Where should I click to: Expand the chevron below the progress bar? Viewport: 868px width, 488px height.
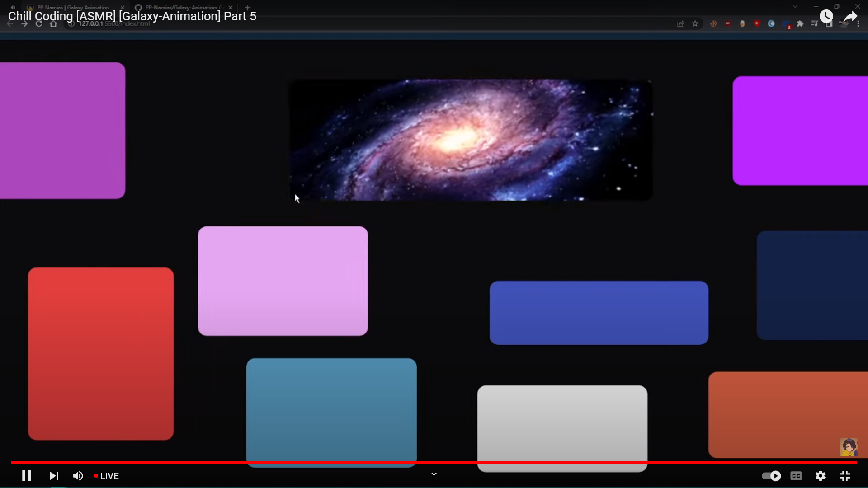pyautogui.click(x=434, y=474)
